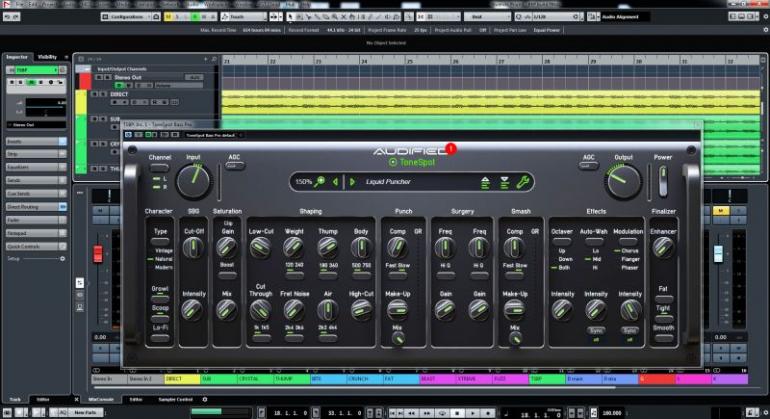Click the Punch Mix mini knob
This screenshot has height=419, width=770.
pos(398,338)
